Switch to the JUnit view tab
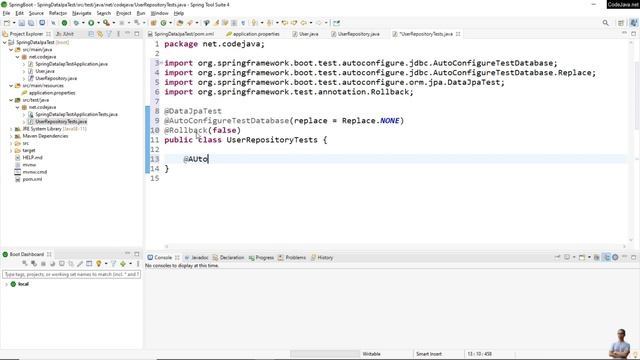Image resolution: width=640 pixels, height=360 pixels. (x=65, y=34)
